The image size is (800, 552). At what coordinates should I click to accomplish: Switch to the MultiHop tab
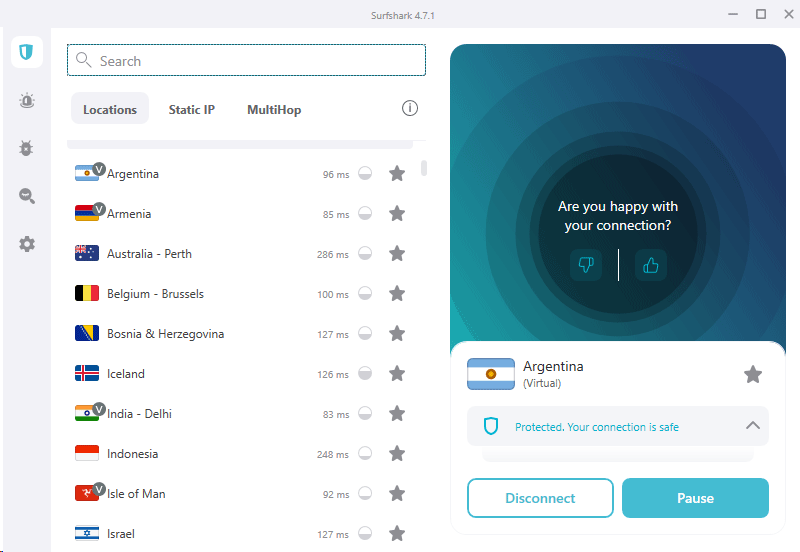tap(274, 110)
